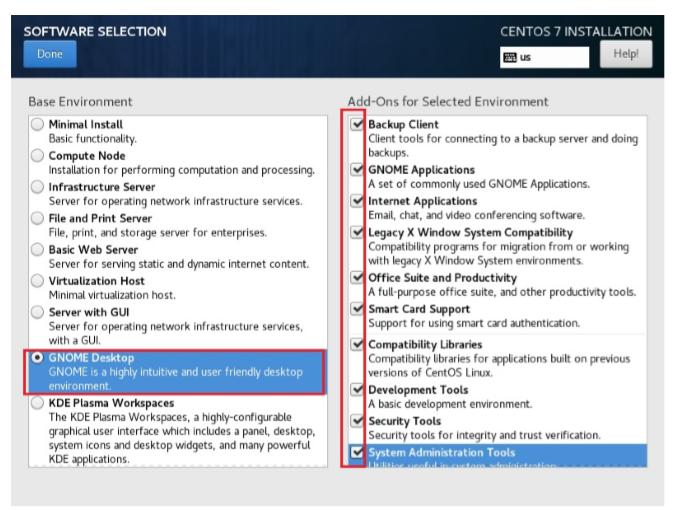Image resolution: width=676 pixels, height=510 pixels.
Task: Choose Basic Web Server environment
Action: tap(38, 249)
